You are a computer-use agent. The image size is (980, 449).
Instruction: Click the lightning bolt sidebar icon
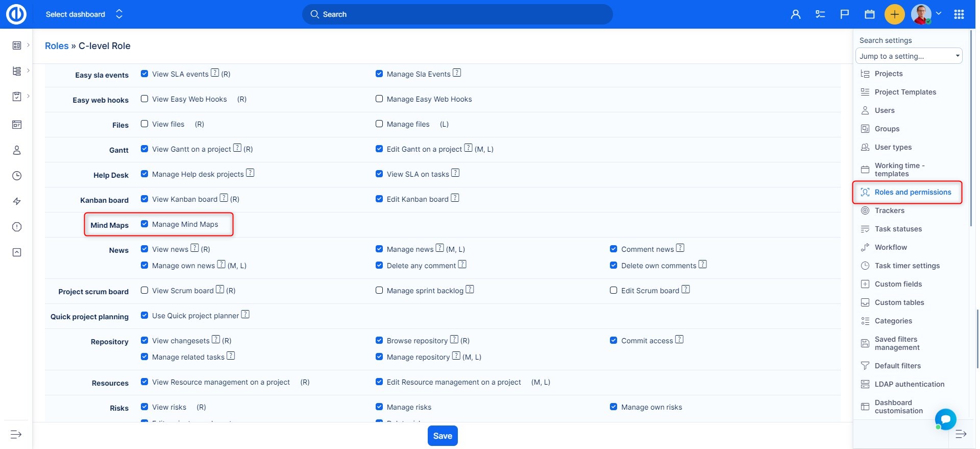coord(17,201)
